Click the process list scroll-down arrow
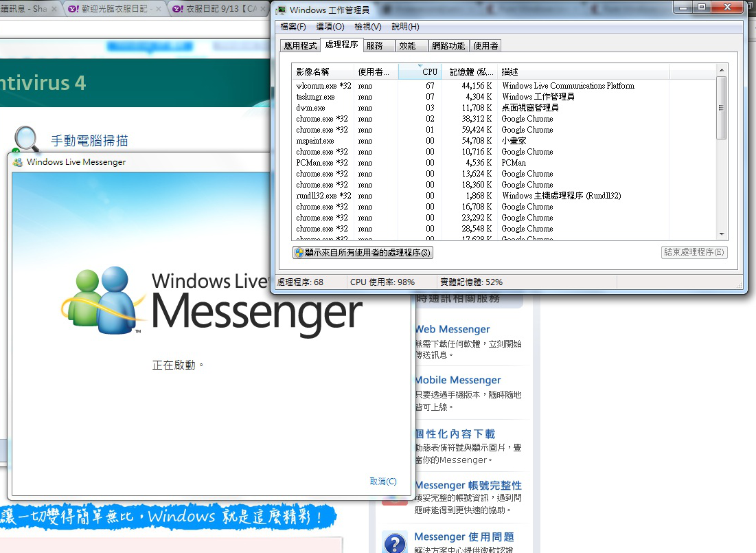 [721, 234]
